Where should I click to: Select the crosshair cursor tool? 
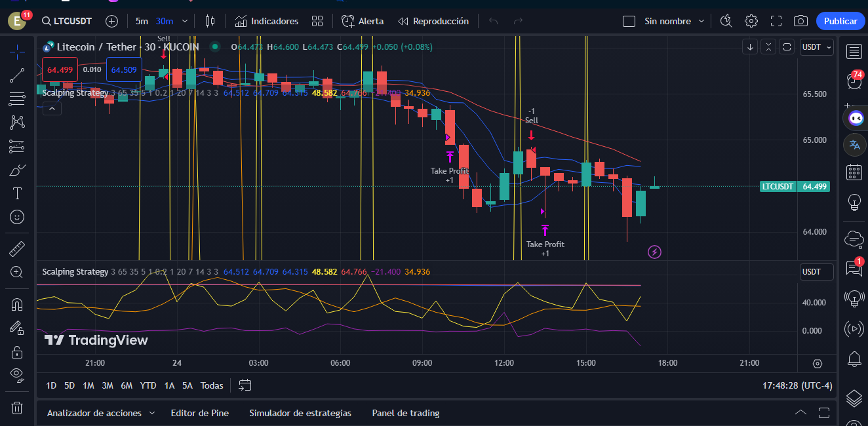coord(17,52)
